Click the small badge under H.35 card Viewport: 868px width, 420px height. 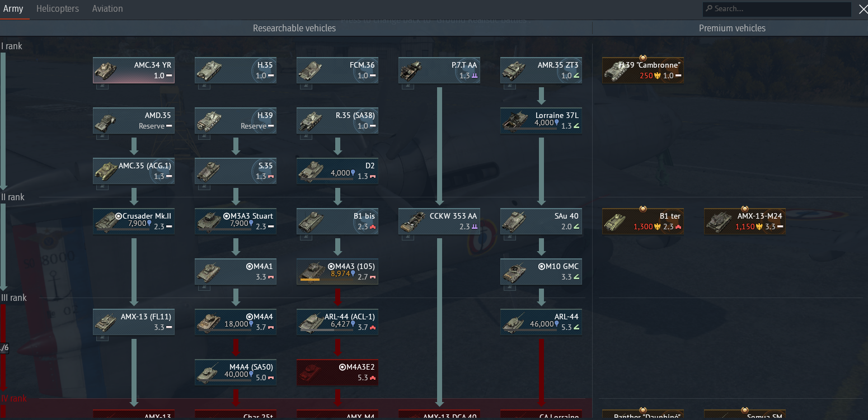click(x=205, y=86)
